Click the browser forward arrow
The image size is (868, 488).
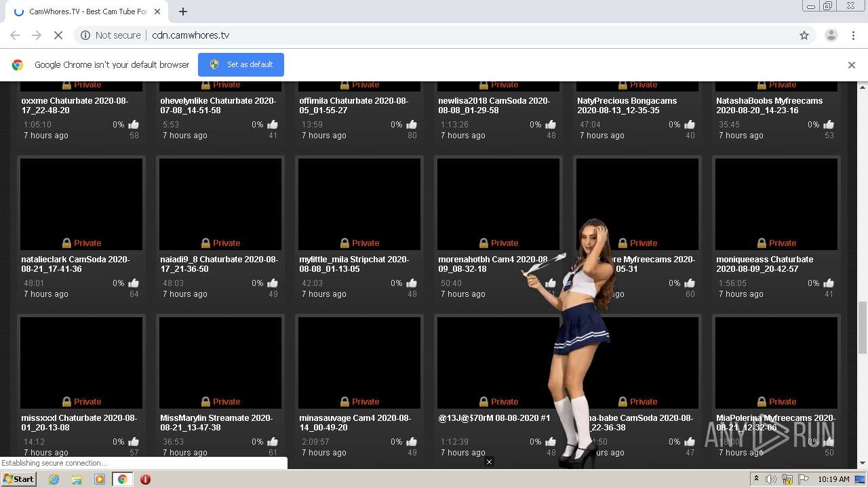(37, 35)
